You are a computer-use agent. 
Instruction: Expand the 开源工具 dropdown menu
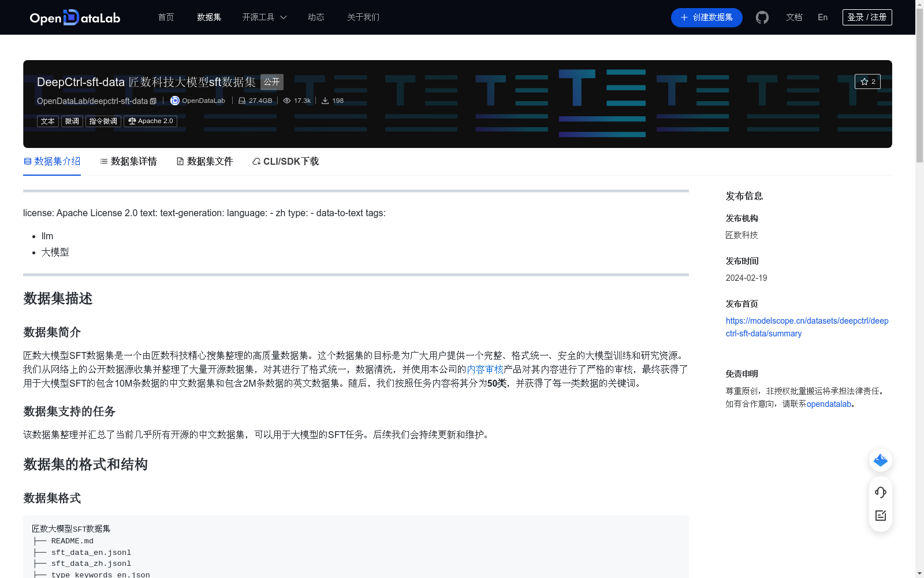[264, 17]
